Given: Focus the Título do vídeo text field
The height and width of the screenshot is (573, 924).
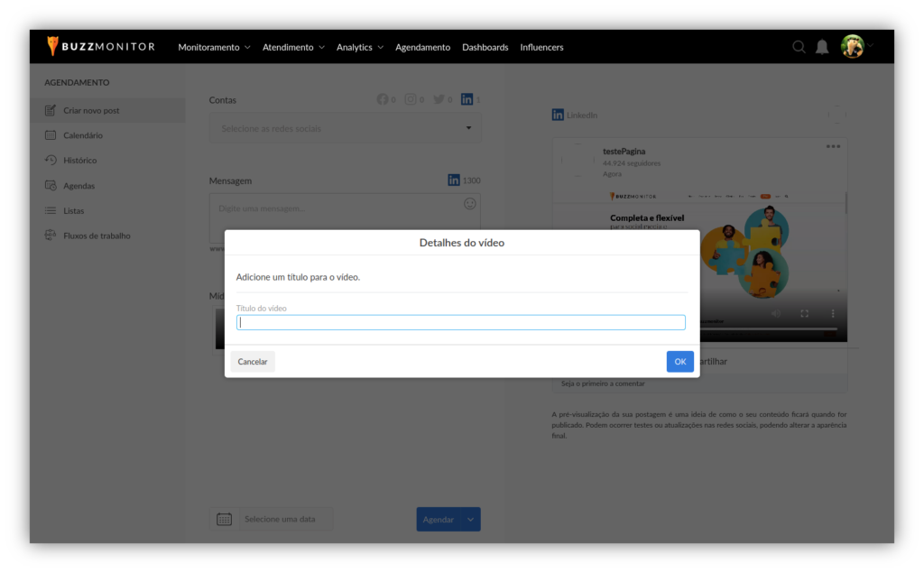Looking at the screenshot, I should [x=460, y=323].
